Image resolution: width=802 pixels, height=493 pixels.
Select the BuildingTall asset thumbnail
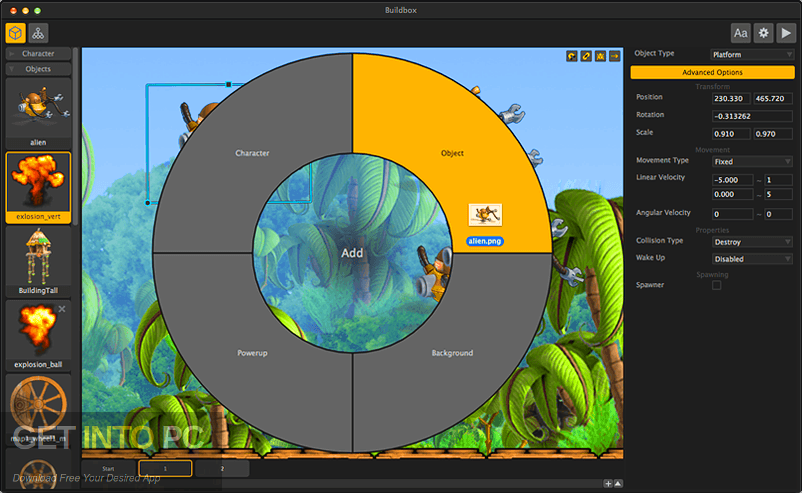(x=38, y=261)
